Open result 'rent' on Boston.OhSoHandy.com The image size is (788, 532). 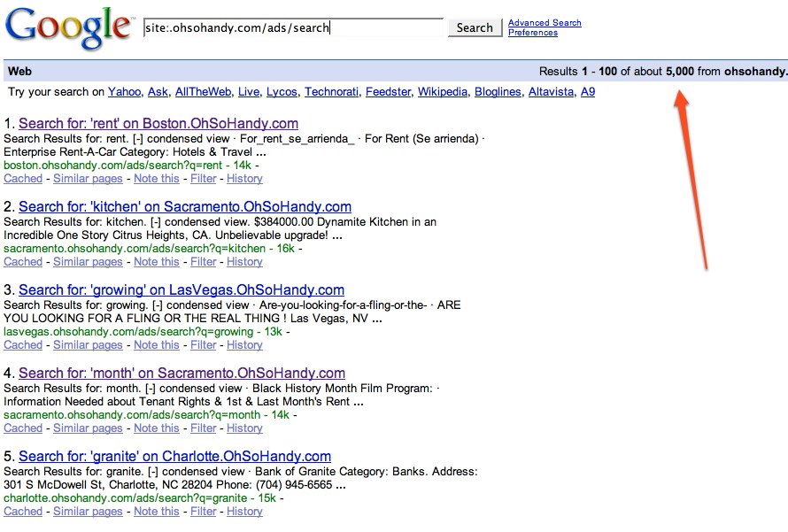tap(158, 124)
